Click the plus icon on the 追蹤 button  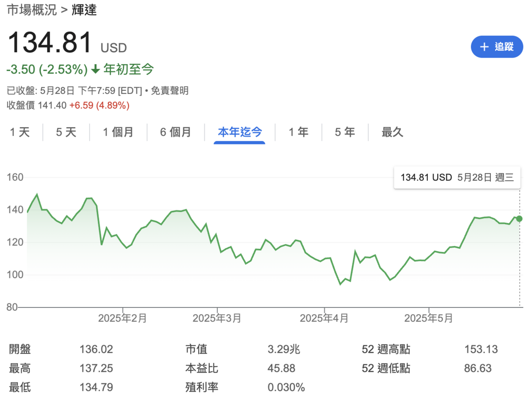(x=484, y=47)
